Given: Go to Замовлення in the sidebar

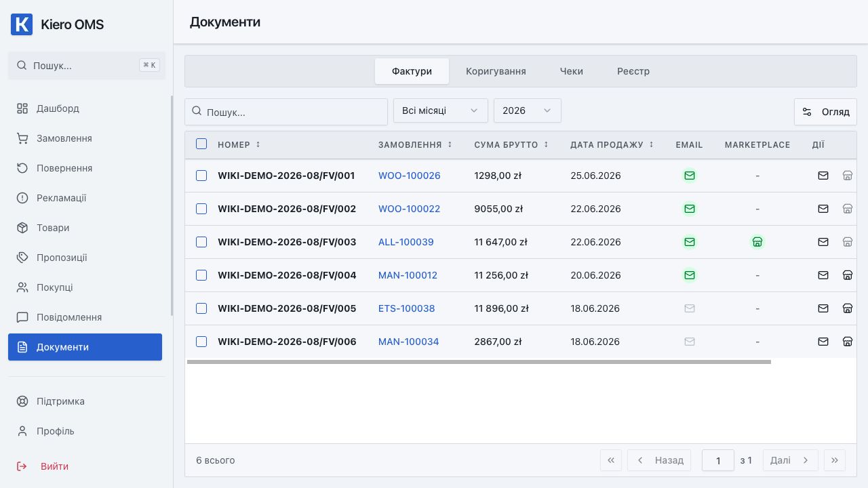Looking at the screenshot, I should coord(85,138).
